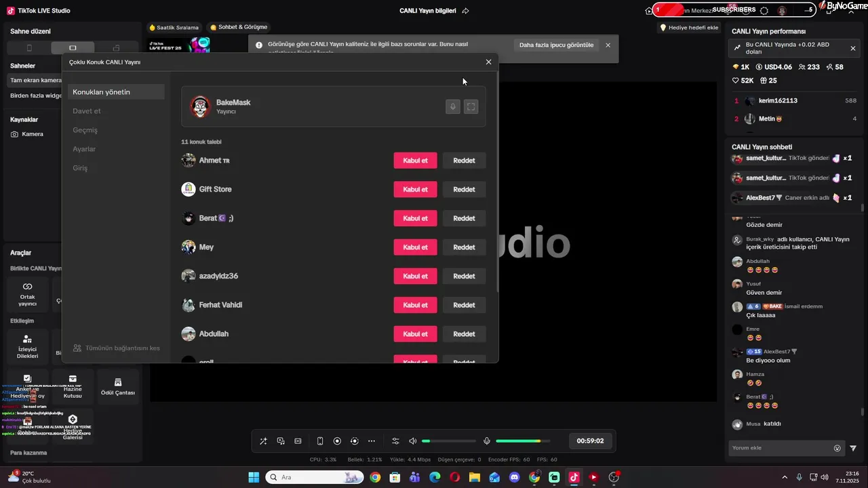Viewport: 868px width, 488px height.
Task: Close the Çoklu Konuk CANLI Yayını dialog
Action: coord(488,62)
